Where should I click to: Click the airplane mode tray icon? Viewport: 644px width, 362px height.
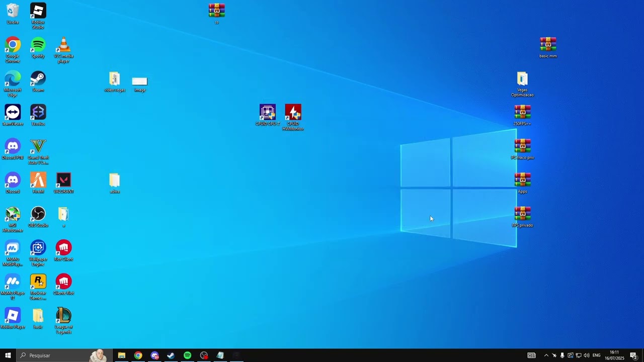click(554, 355)
